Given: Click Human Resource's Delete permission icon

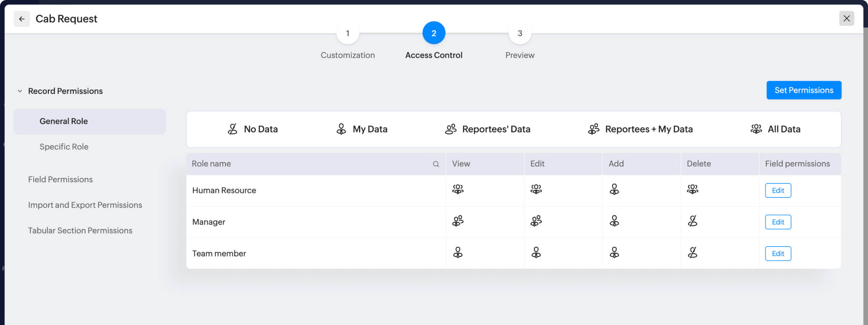Looking at the screenshot, I should [x=692, y=189].
